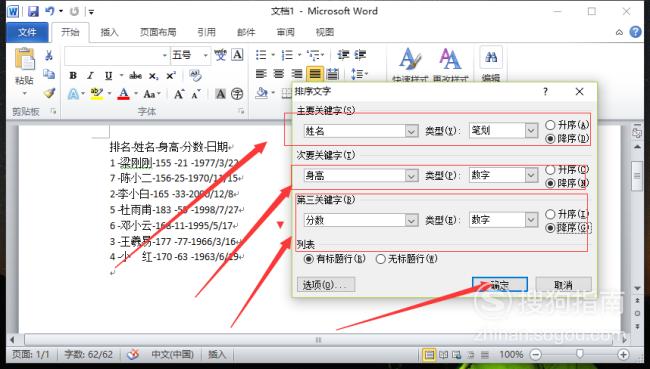Open secondary keyword type 数字 dropdown
Image resolution: width=650 pixels, height=369 pixels.
point(531,175)
